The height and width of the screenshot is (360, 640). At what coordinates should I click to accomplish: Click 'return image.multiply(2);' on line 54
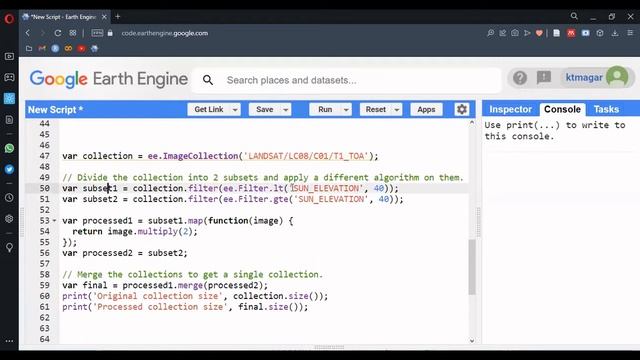click(x=135, y=231)
